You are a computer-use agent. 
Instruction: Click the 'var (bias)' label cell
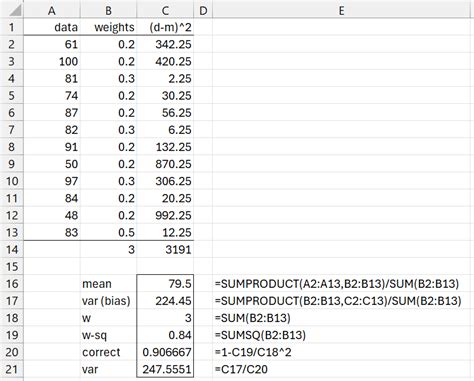pos(108,301)
